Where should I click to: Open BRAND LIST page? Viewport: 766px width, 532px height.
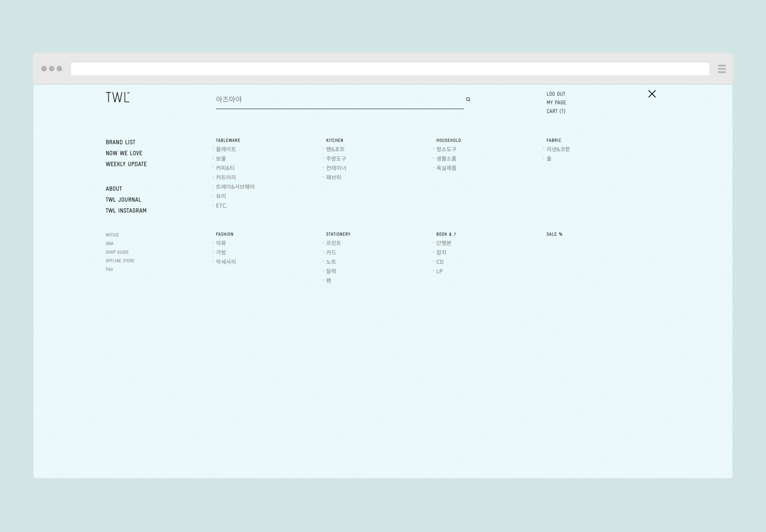point(120,142)
